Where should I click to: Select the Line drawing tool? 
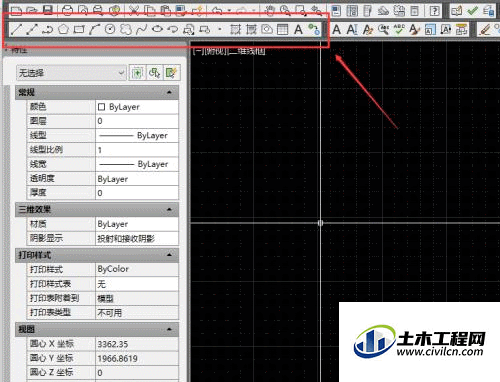point(16,29)
